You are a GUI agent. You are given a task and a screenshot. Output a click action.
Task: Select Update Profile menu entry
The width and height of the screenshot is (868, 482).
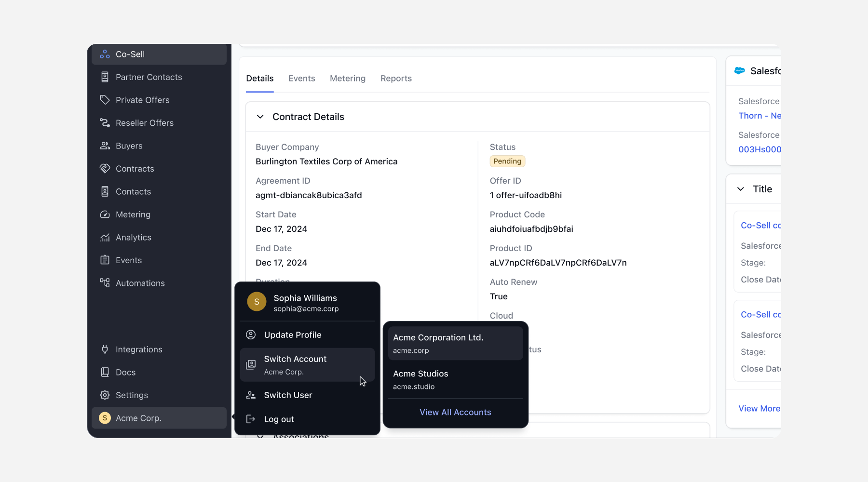pos(307,335)
